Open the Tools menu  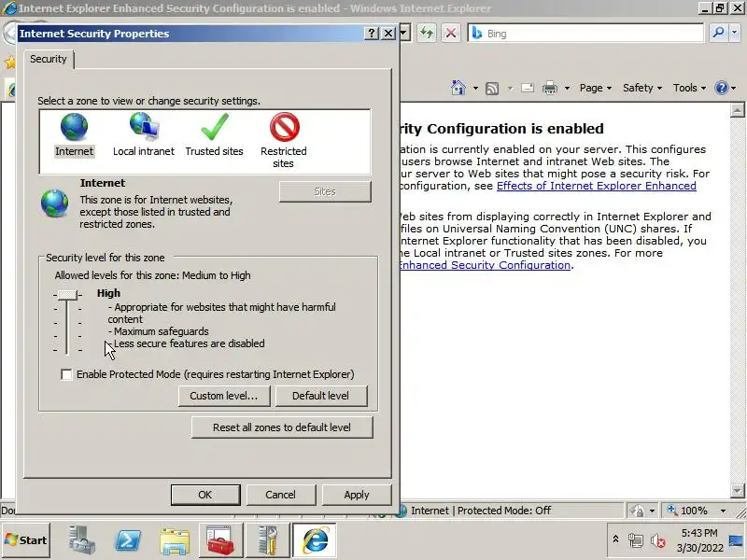pos(689,88)
